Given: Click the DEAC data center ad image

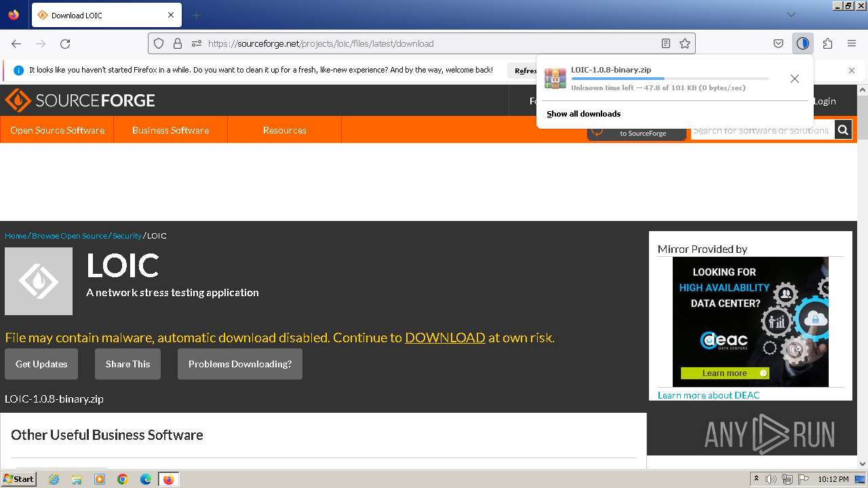Looking at the screenshot, I should pyautogui.click(x=751, y=322).
